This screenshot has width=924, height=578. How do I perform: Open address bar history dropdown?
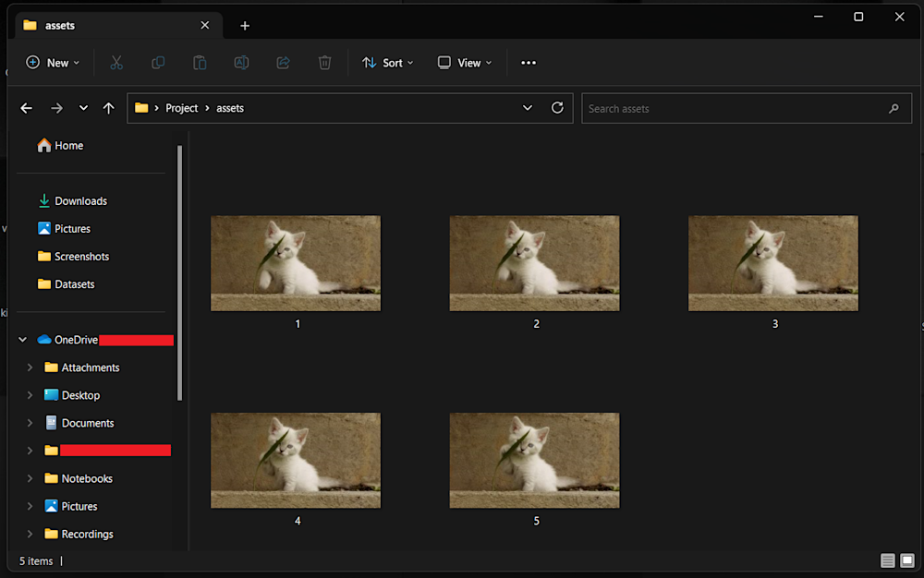point(528,108)
